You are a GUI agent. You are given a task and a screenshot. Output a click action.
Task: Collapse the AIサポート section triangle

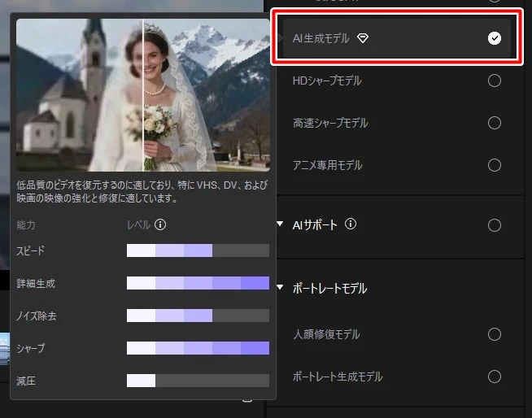click(280, 224)
